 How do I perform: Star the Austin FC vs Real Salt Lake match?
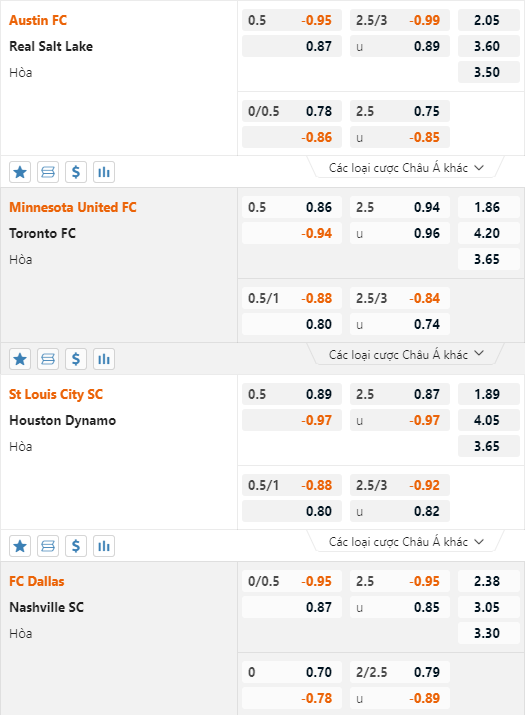(x=20, y=172)
